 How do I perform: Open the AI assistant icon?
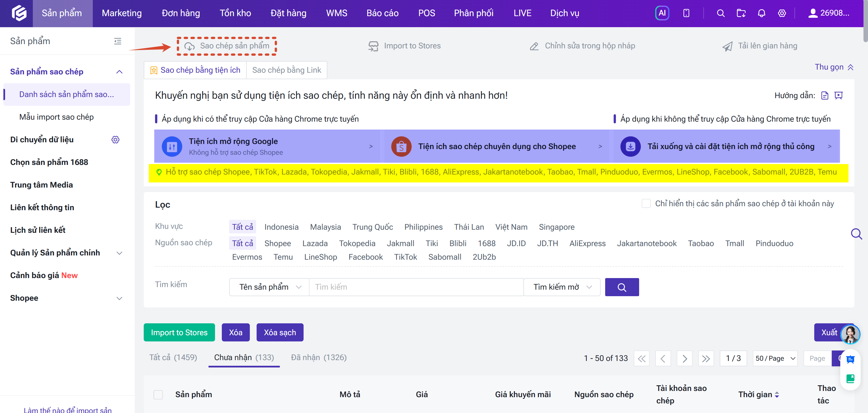662,13
